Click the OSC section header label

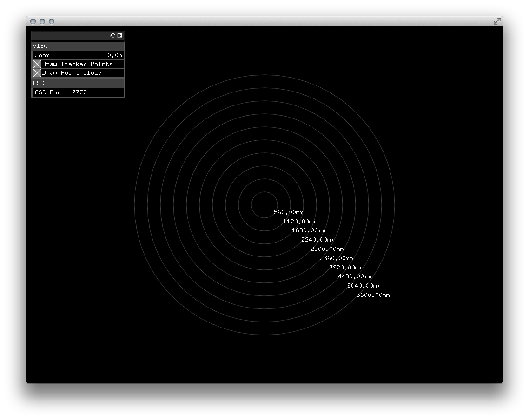point(39,83)
